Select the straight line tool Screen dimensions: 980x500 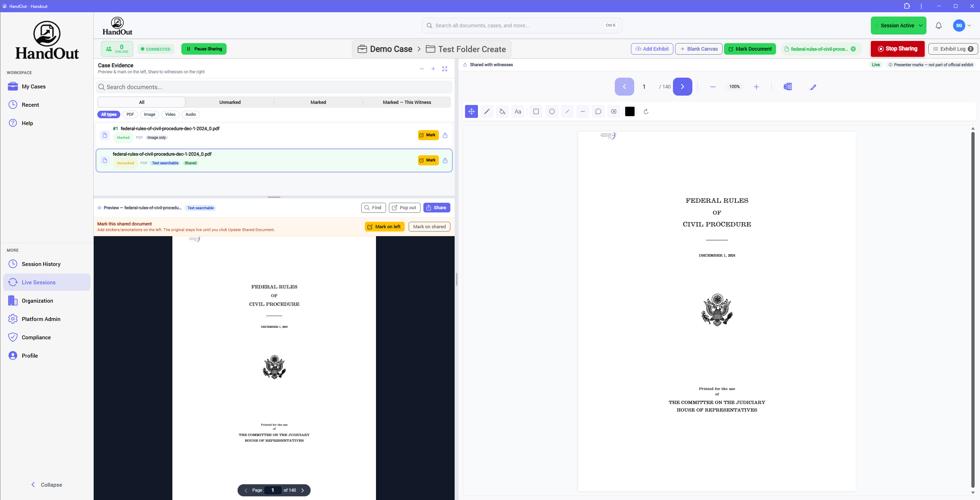click(583, 111)
